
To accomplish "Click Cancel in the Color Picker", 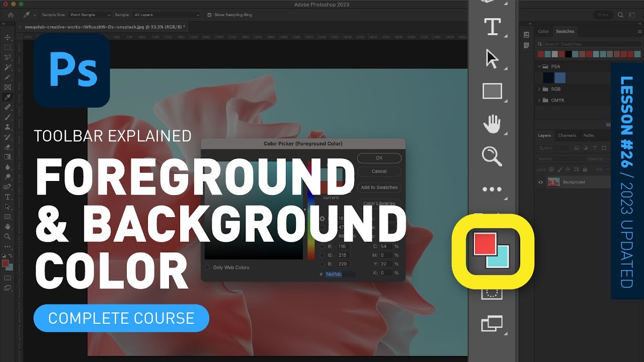I will 379,171.
